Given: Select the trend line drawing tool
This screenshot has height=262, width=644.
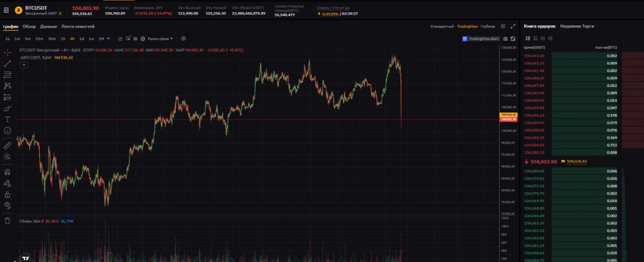Looking at the screenshot, I should tap(7, 64).
